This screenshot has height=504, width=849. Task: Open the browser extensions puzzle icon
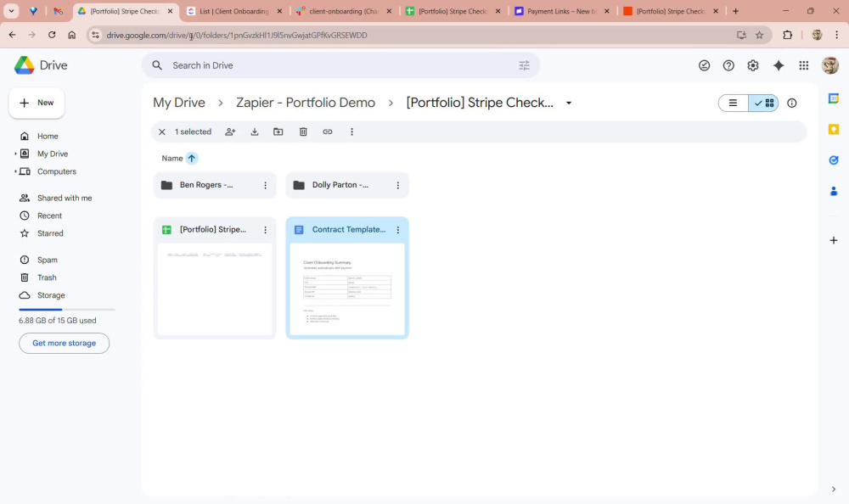(x=787, y=35)
